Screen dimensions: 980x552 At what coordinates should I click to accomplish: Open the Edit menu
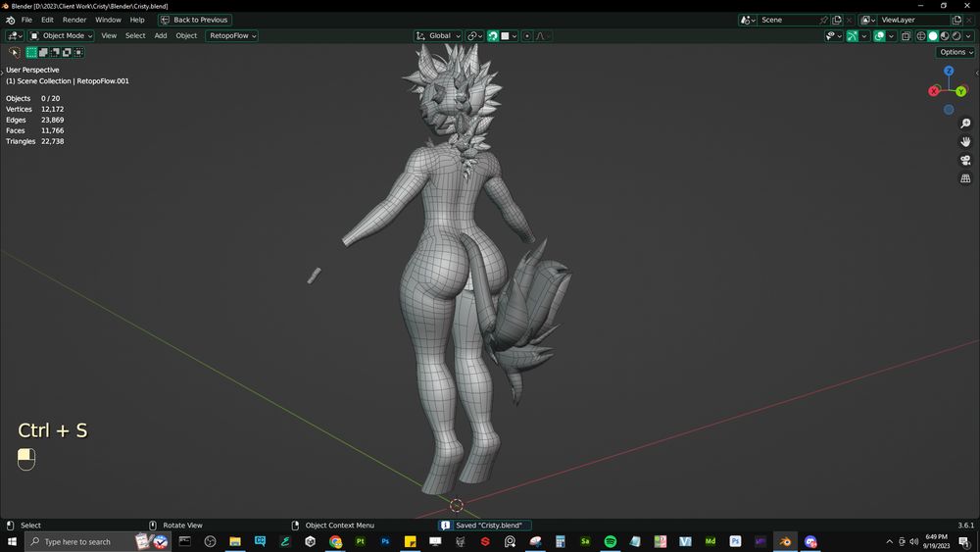click(47, 20)
